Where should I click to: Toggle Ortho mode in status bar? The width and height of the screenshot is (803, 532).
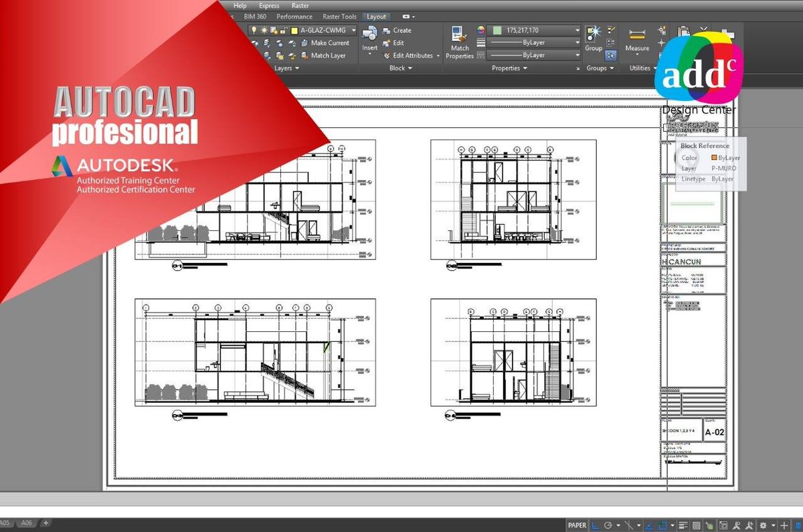(x=596, y=525)
